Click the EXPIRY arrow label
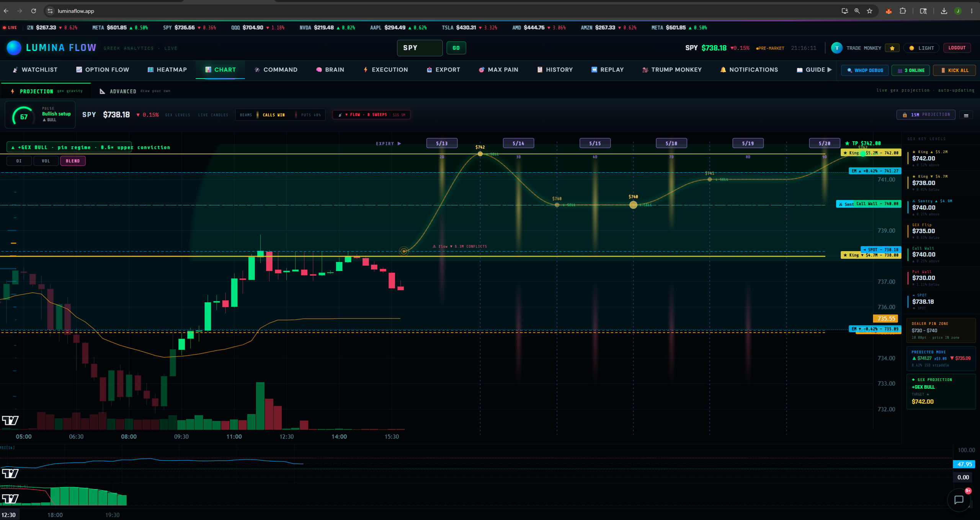 tap(389, 144)
